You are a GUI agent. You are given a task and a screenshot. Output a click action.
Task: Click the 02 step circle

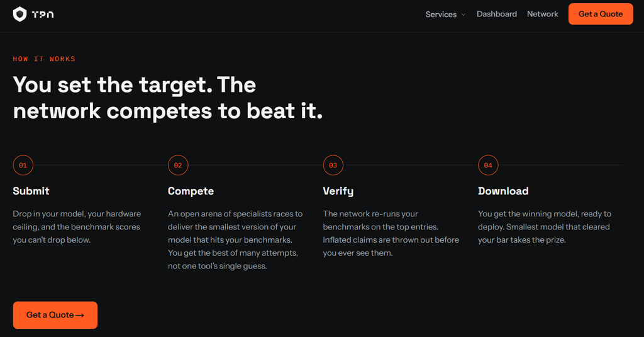click(x=178, y=165)
